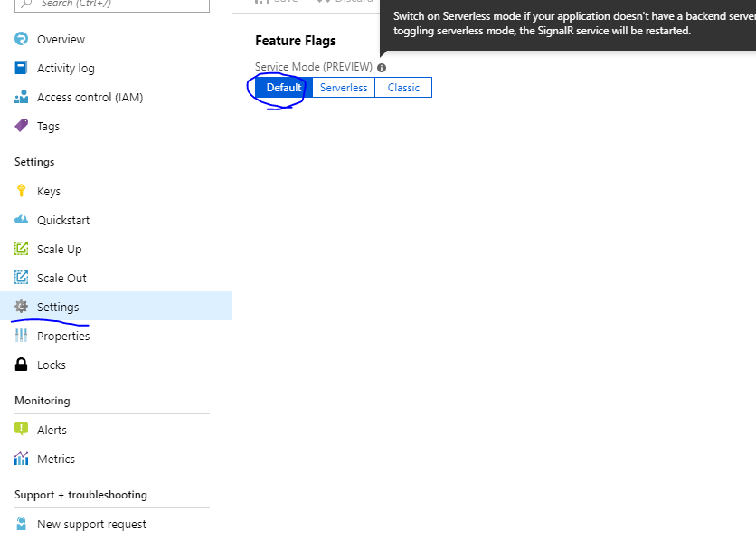This screenshot has width=756, height=550.
Task: Click the Scale Out icon
Action: point(20,278)
